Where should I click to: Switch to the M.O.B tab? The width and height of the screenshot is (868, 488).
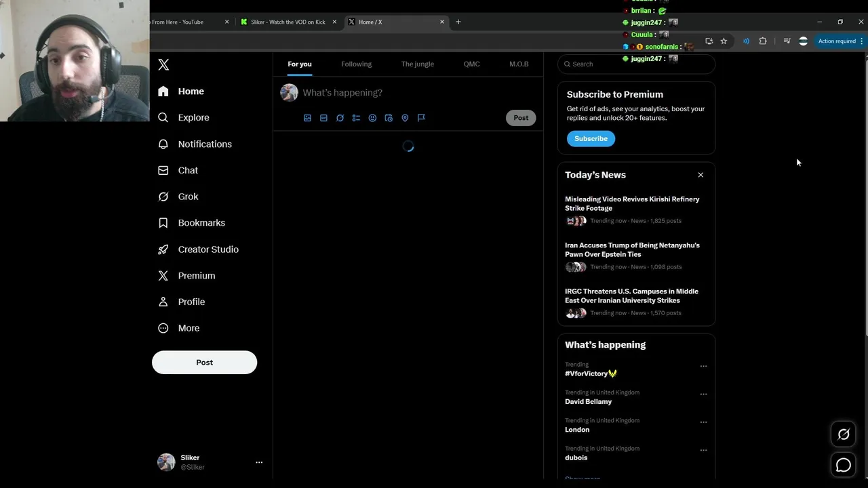point(519,64)
